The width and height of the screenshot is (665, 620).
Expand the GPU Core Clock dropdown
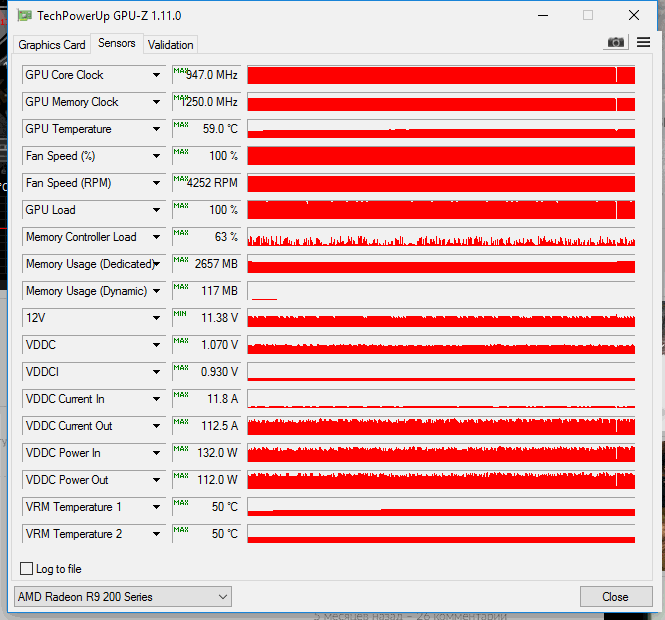point(156,75)
